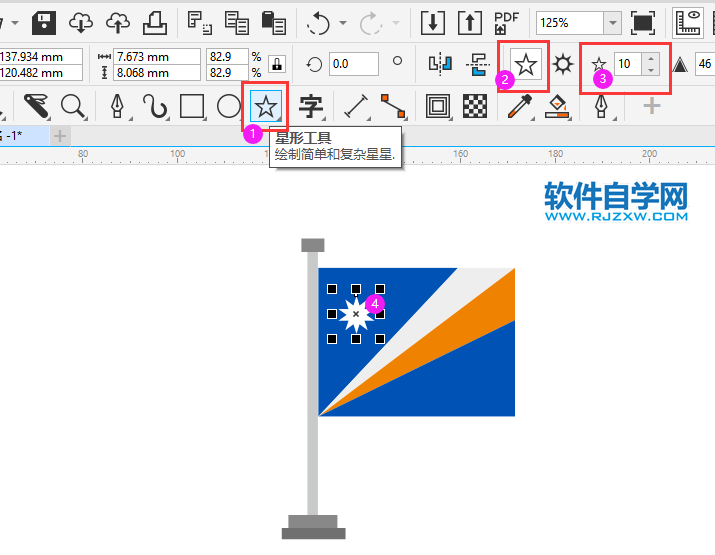Click the Cut icon
This screenshot has height=555, width=715.
click(200, 22)
